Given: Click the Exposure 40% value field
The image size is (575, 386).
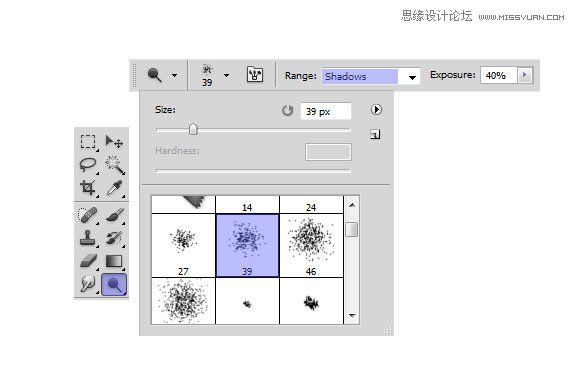Looking at the screenshot, I should (499, 75).
